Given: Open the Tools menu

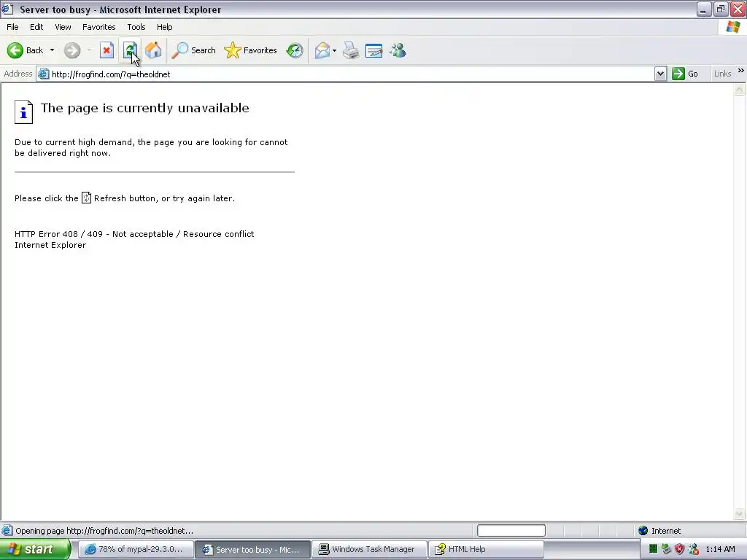Looking at the screenshot, I should [136, 27].
